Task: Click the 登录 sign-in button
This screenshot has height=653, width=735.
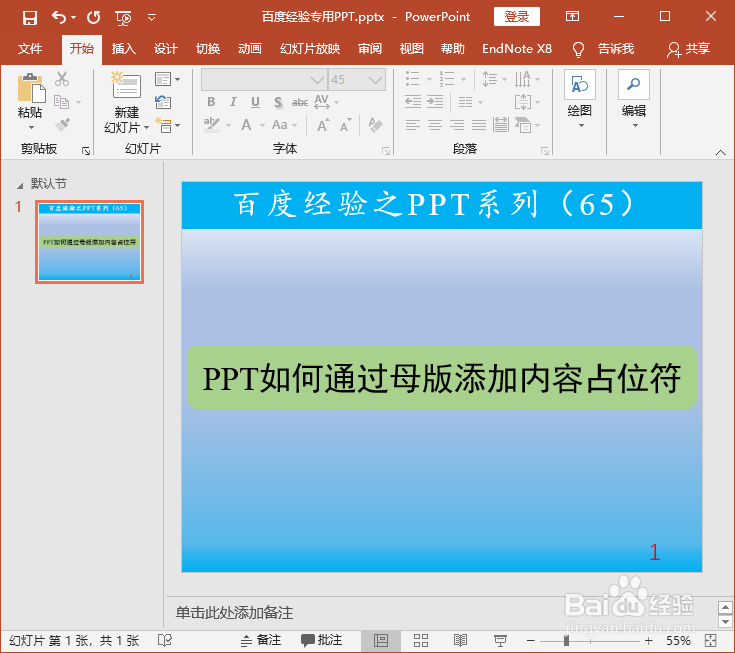Action: coord(517,17)
